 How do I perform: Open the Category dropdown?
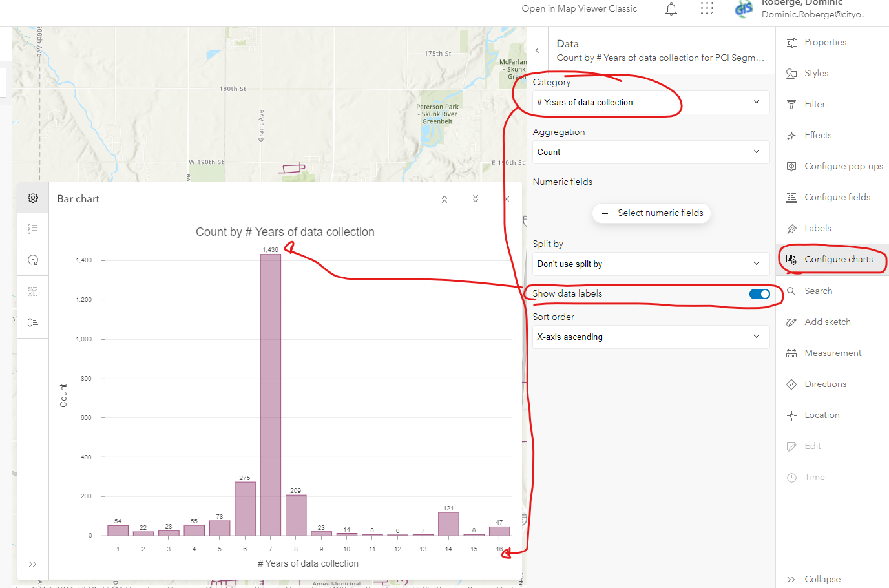click(650, 103)
